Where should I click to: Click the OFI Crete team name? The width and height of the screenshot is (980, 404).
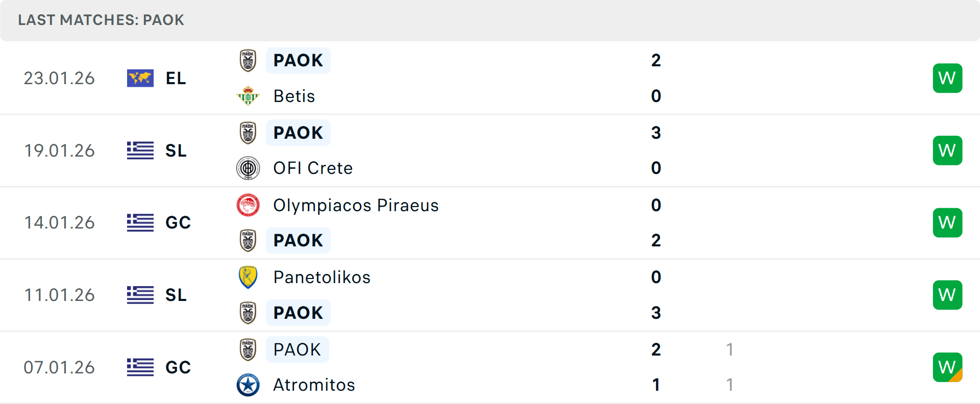pos(313,168)
